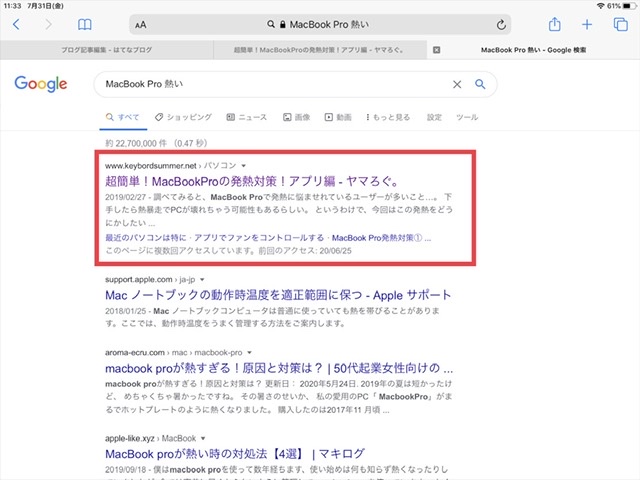
Task: Open the 画像 results filter
Action: click(x=297, y=118)
